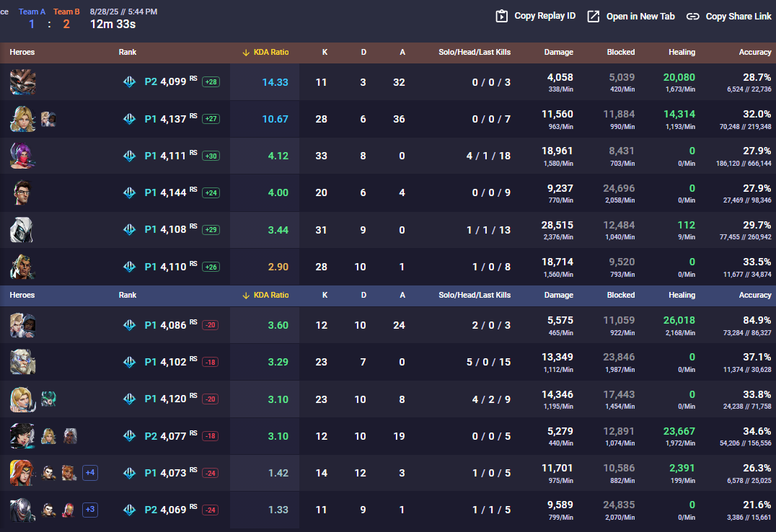Click hero portrait in 3.60 KDA row
The height and width of the screenshot is (532, 776).
tap(23, 325)
